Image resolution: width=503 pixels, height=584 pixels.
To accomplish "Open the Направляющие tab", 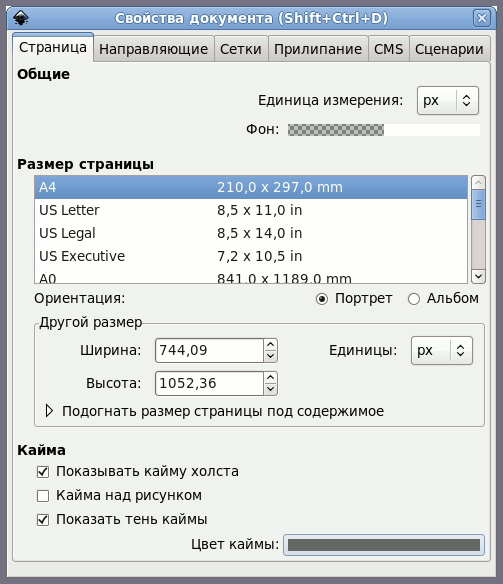I will pos(153,49).
